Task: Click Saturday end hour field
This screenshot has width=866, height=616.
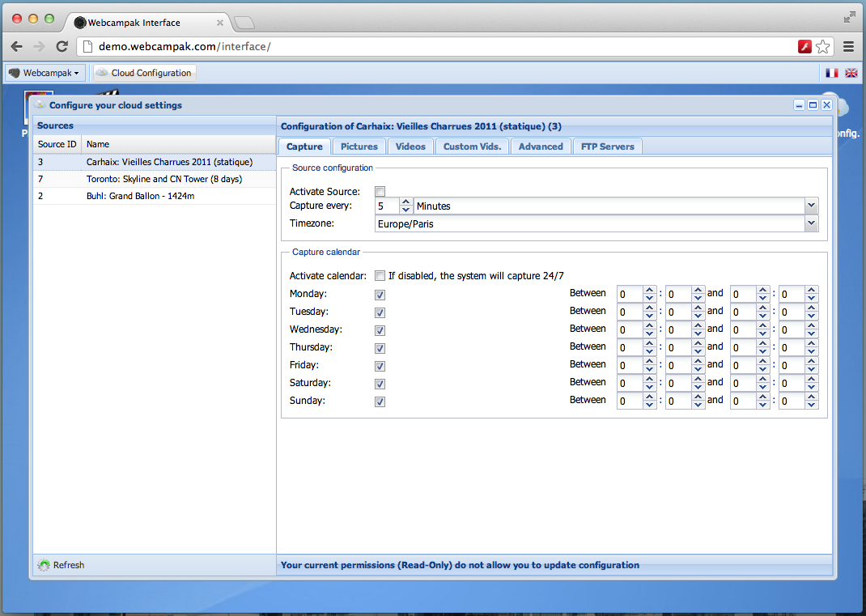Action: 744,383
